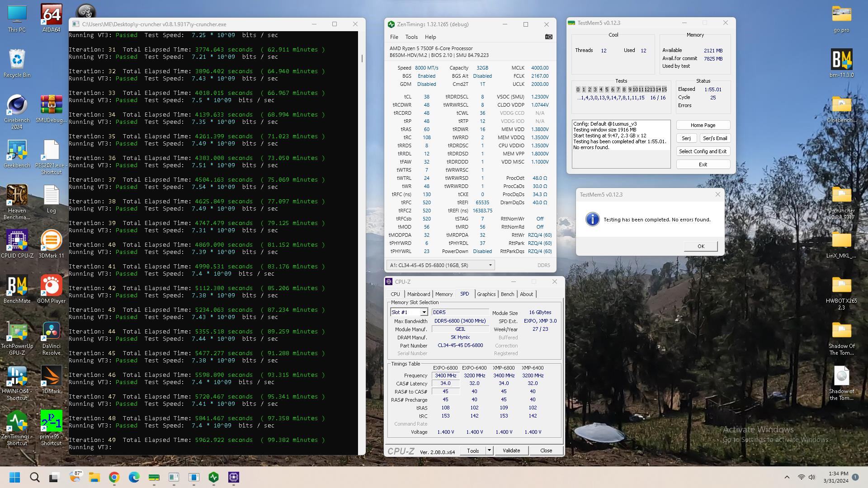Viewport: 868px width, 488px height.
Task: Open the DaVinci Resolve desktop shortcut
Action: [51, 338]
